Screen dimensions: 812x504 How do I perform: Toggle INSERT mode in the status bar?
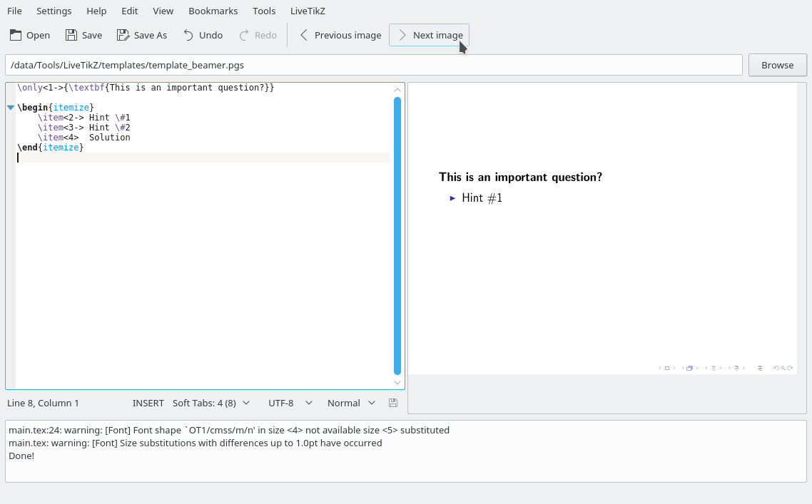point(148,403)
